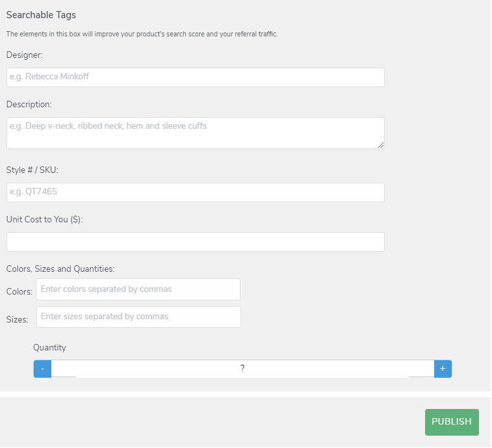This screenshot has height=448, width=492.
Task: Click the 'Style # / SKU:' label
Action: click(32, 170)
